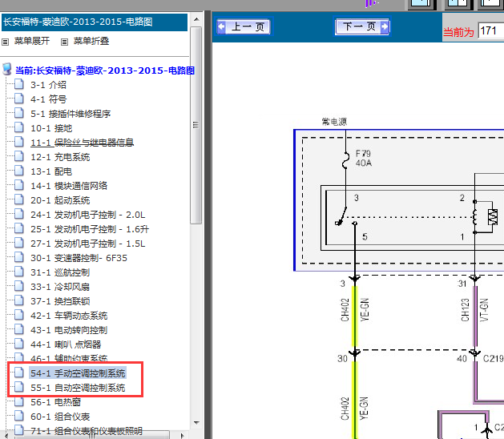Click the 菜单折叠 list icon
504x439 pixels.
coord(64,42)
